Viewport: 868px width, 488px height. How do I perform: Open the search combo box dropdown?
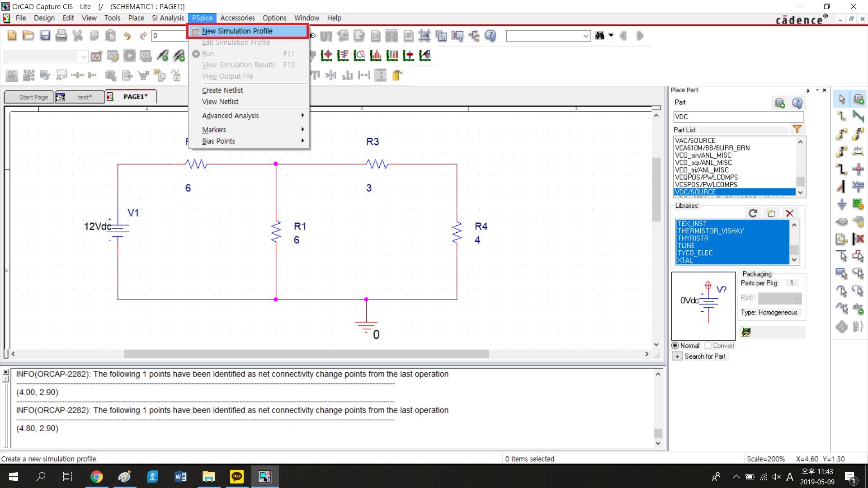coord(586,36)
